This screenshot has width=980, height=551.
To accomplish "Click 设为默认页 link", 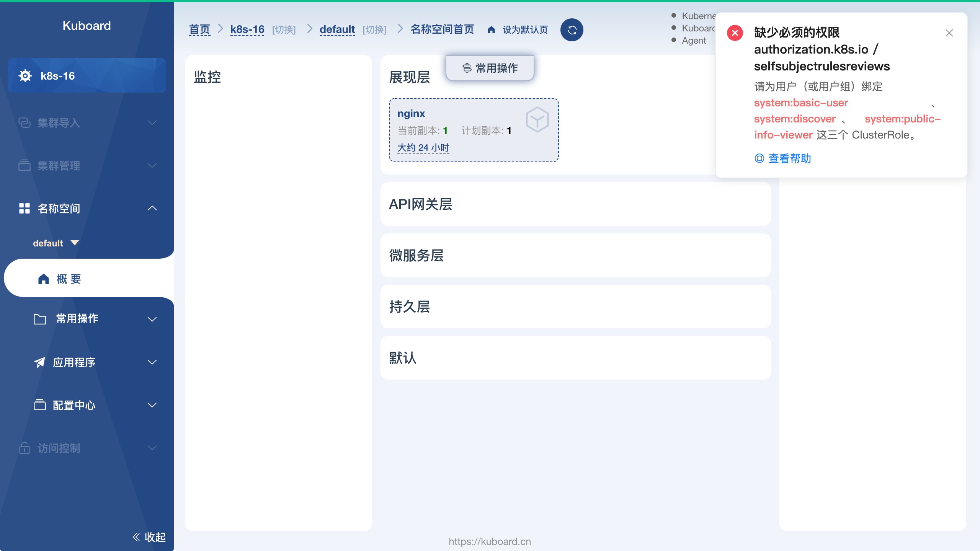I will click(525, 30).
